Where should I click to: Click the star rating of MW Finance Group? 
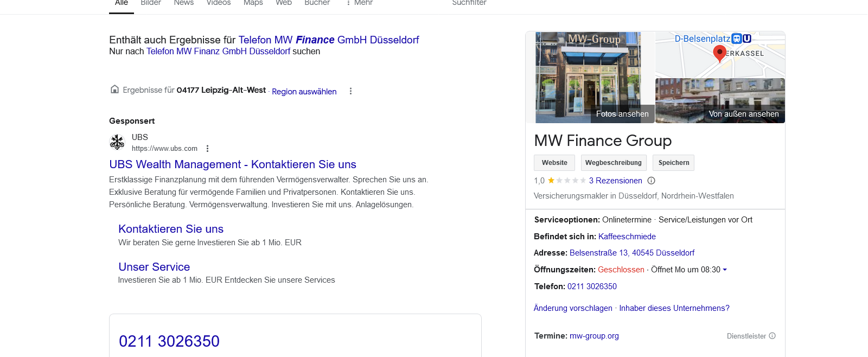tap(566, 181)
